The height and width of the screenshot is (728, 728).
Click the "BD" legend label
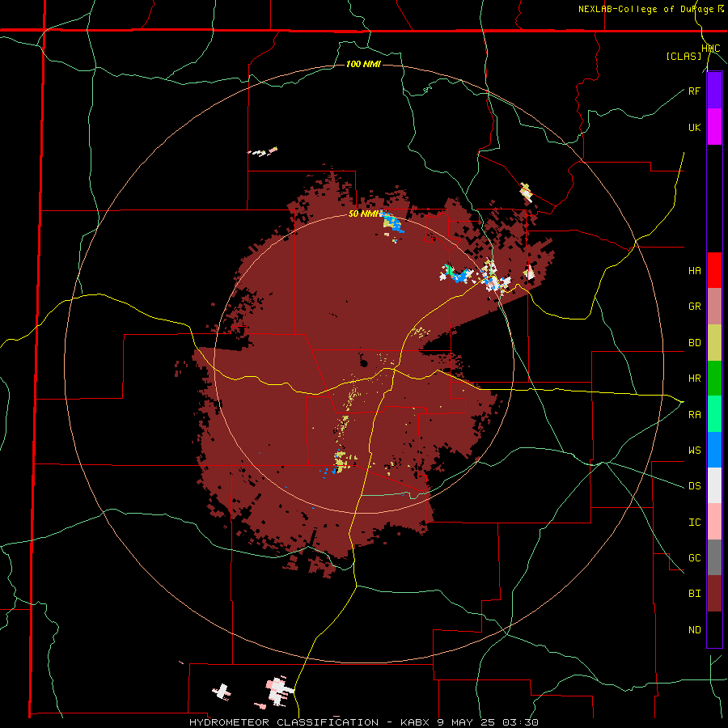coord(694,343)
